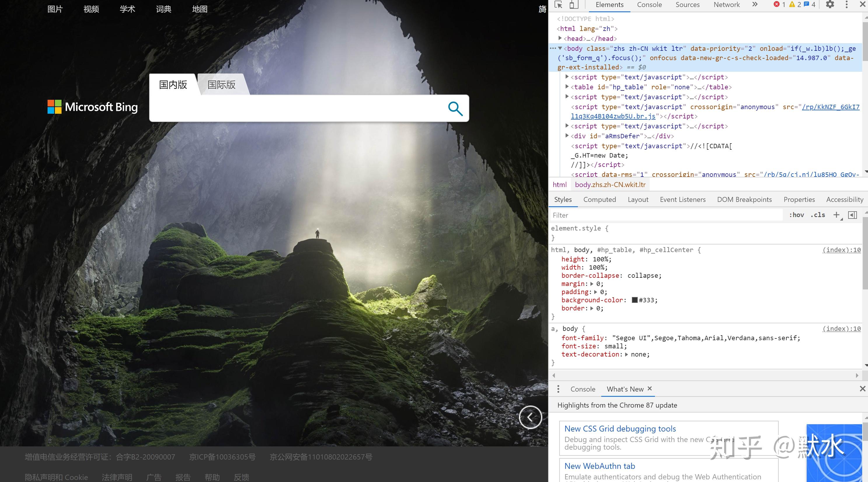Click the yellow warning count icon

point(792,4)
